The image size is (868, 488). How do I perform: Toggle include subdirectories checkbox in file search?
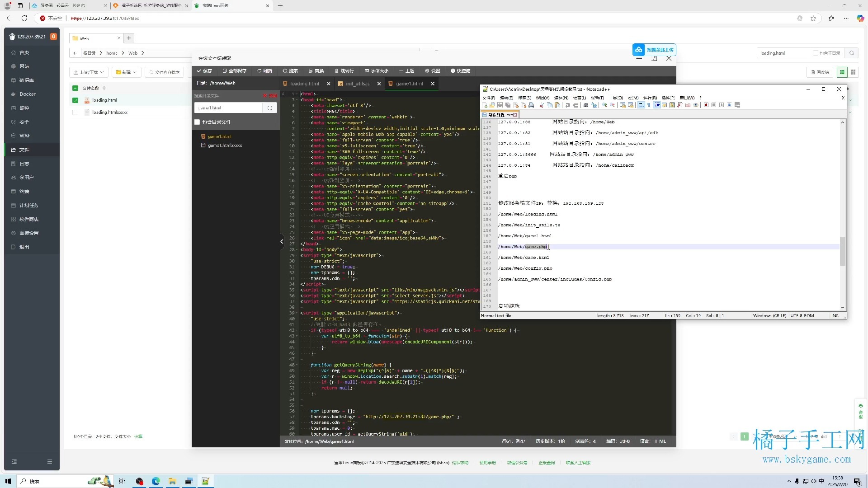815,53
